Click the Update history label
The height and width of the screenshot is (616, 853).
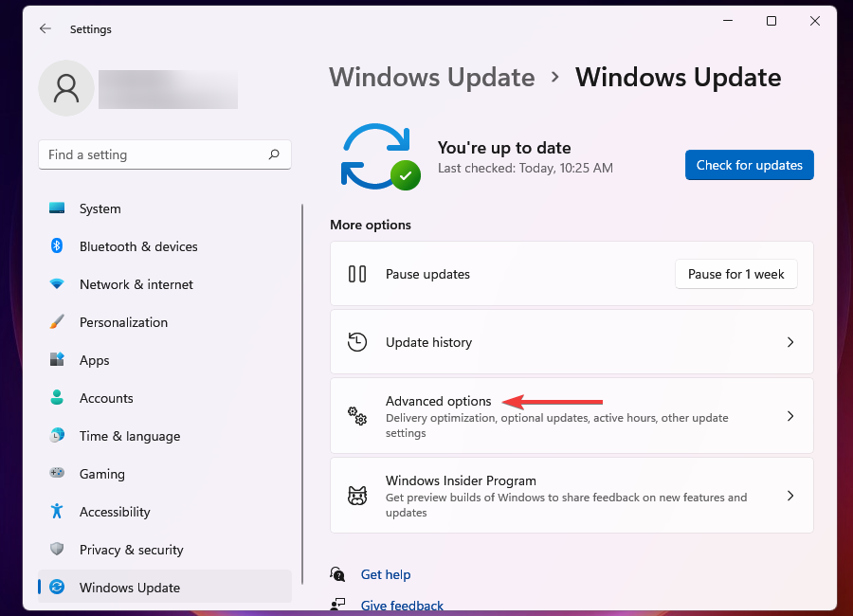click(x=428, y=342)
